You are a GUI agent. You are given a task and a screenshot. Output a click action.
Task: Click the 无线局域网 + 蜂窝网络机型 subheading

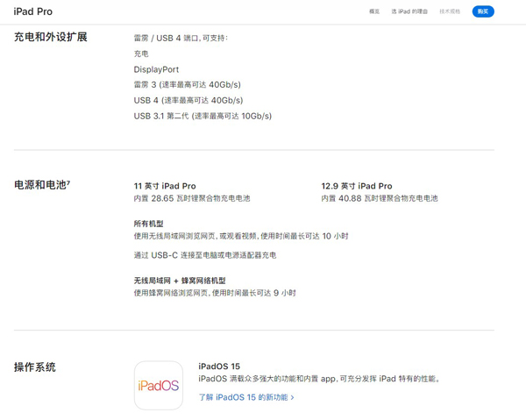(180, 281)
